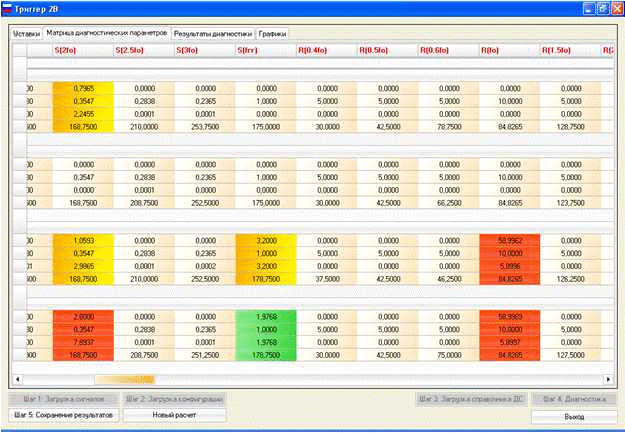This screenshot has height=433, width=625.
Task: Click the Триггер 2В app icon in title bar
Action: [9, 8]
